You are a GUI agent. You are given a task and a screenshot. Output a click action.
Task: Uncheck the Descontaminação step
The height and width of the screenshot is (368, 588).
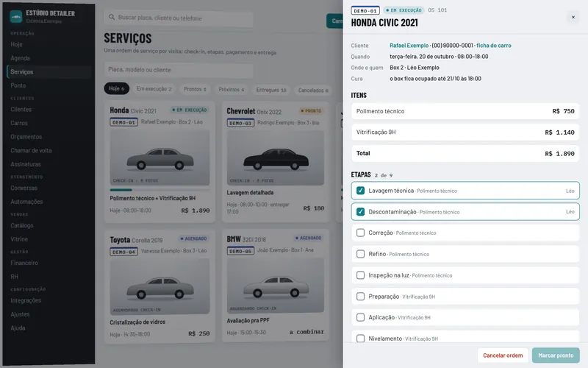(x=360, y=212)
